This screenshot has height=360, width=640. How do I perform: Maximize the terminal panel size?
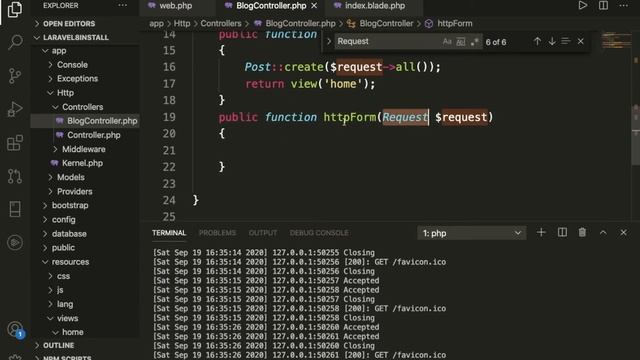click(603, 233)
